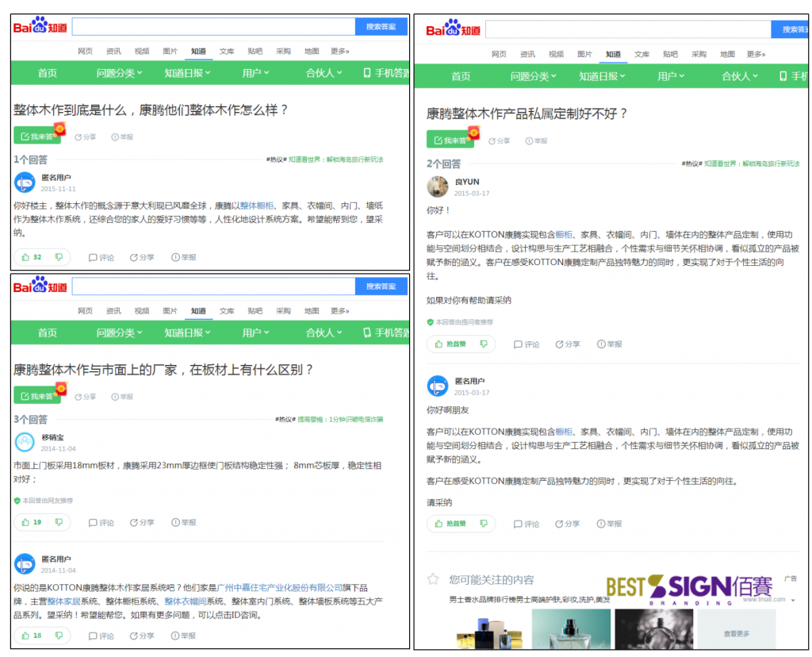Image resolution: width=812 pixels, height=657 pixels.
Task: Expand 知道日报 on the 板材区别 question page
Action: (x=187, y=332)
